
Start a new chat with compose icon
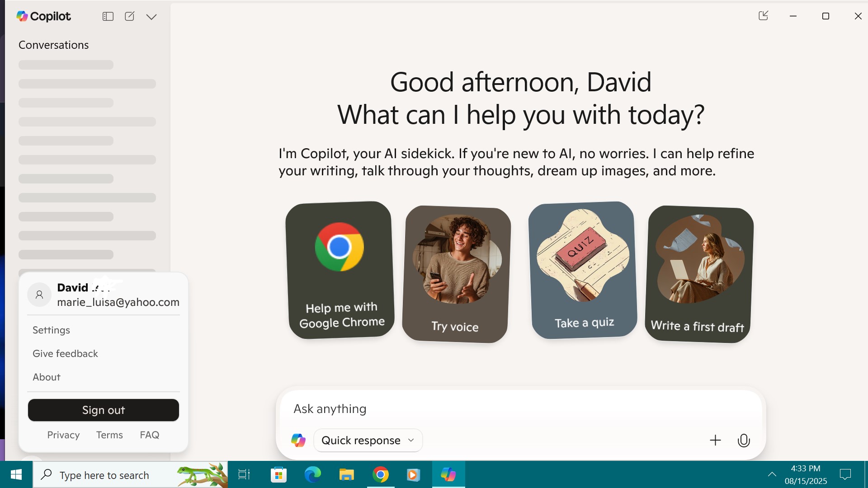pyautogui.click(x=130, y=17)
